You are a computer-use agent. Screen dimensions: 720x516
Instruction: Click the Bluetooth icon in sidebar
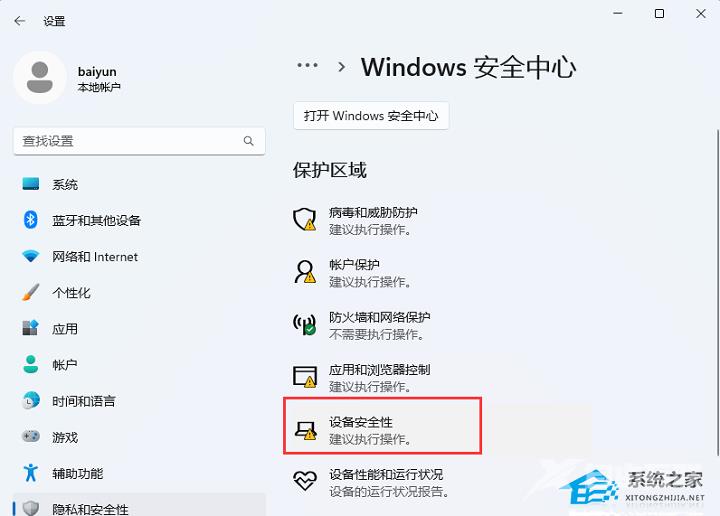[x=31, y=220]
